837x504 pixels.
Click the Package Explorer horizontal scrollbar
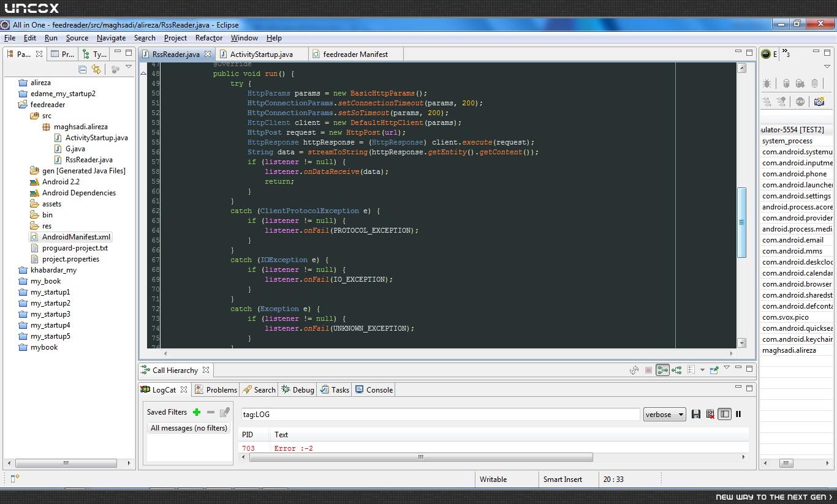(x=65, y=463)
